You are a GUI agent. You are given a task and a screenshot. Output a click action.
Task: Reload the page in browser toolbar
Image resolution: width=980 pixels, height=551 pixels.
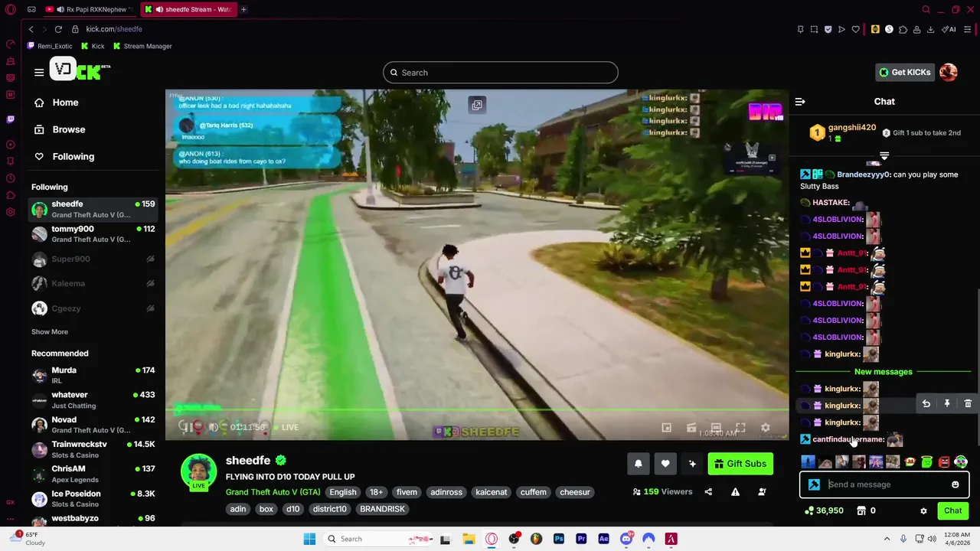[x=58, y=29]
